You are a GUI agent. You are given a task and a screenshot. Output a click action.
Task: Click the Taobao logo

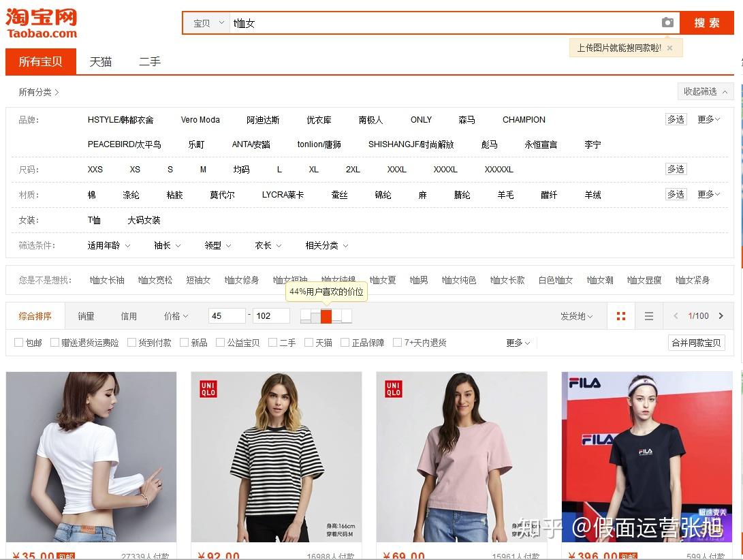coord(42,23)
